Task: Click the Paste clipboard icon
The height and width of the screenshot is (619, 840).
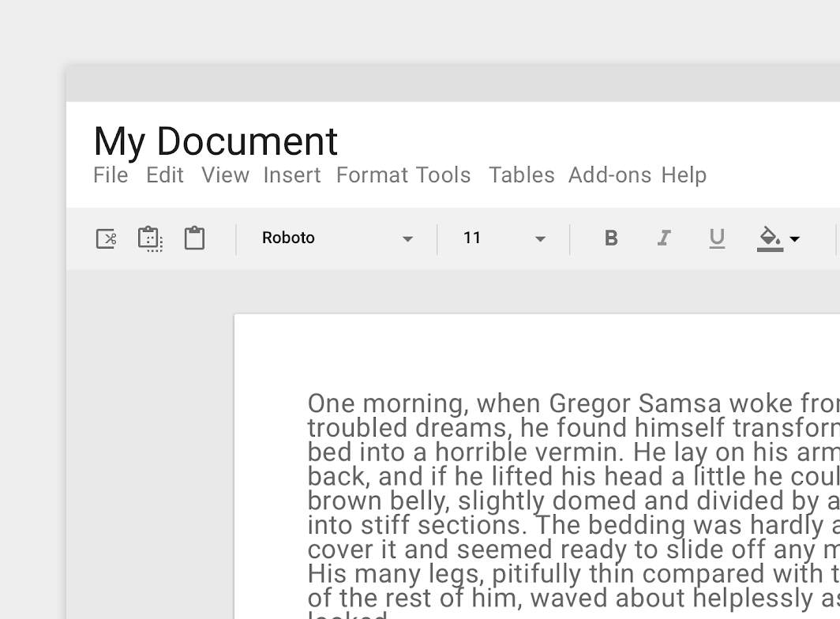Action: [x=194, y=238]
